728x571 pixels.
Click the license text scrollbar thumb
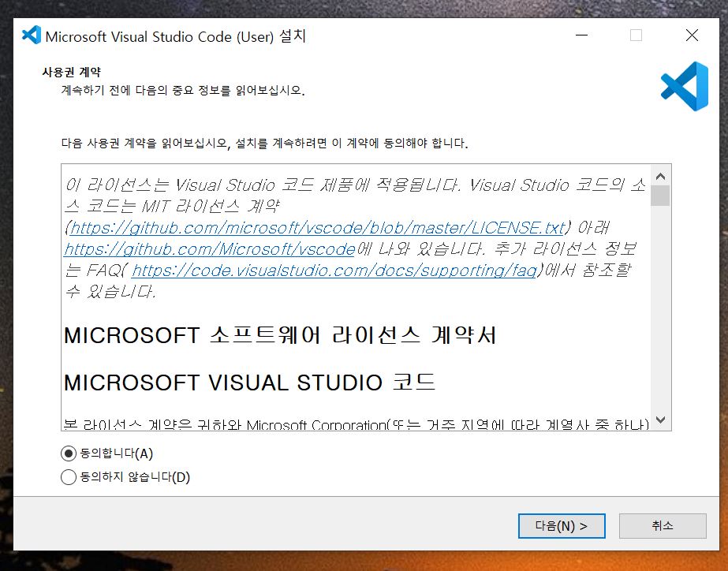660,196
